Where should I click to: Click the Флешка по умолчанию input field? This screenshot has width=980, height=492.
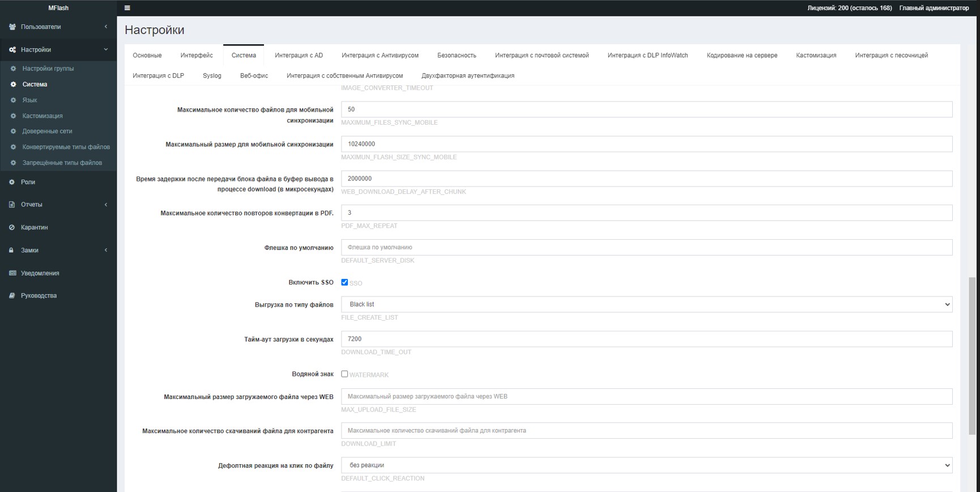tap(646, 247)
